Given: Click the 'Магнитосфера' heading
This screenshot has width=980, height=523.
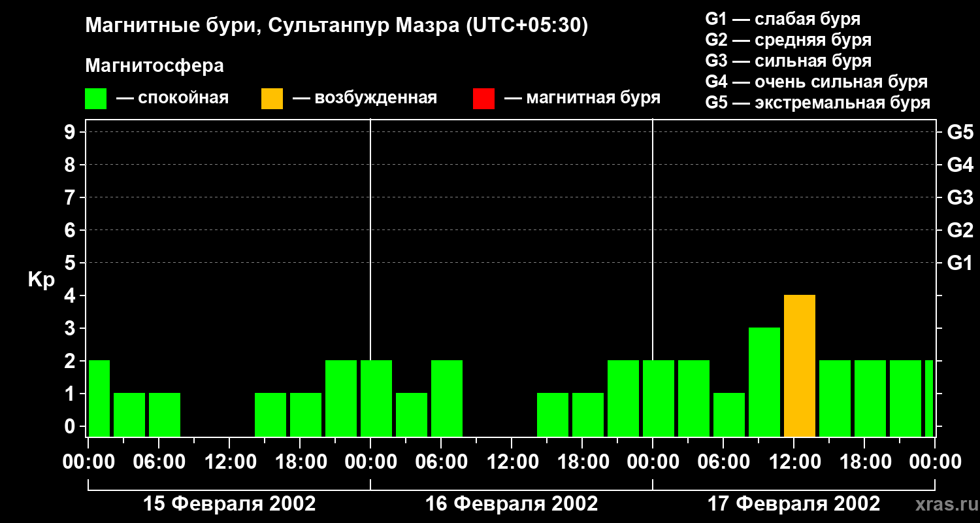Looking at the screenshot, I should [x=155, y=66].
